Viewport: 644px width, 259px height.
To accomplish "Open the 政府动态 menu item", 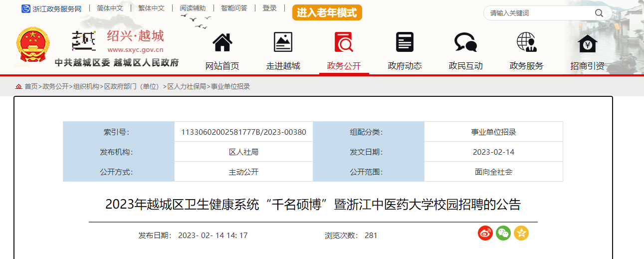I will 405,66.
